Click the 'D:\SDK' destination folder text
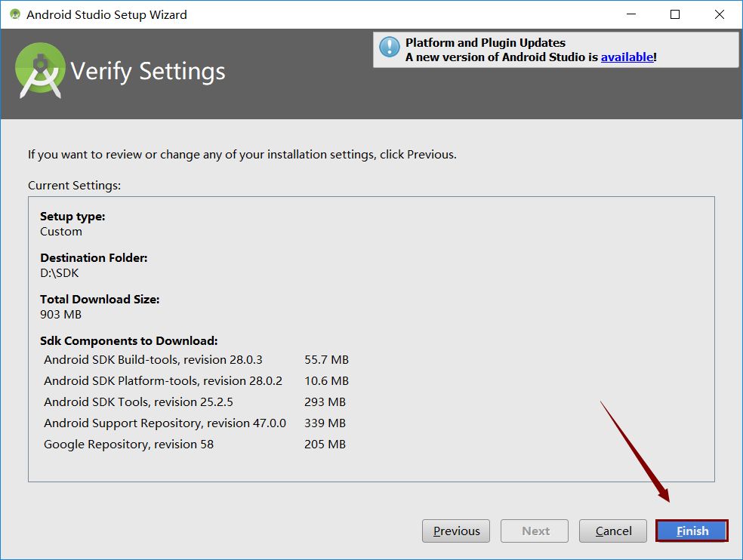Screen dimensions: 743x560 [x=59, y=273]
